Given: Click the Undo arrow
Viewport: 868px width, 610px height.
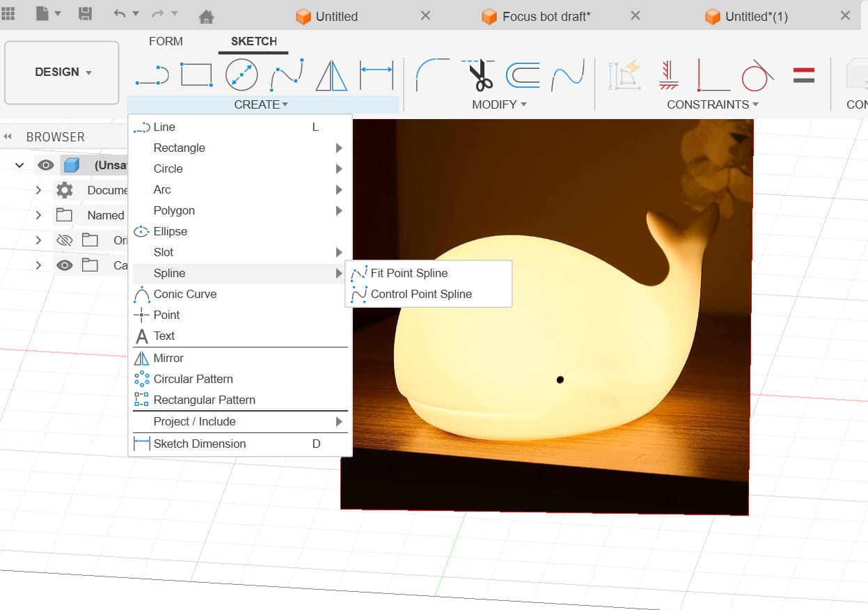Looking at the screenshot, I should pos(120,14).
